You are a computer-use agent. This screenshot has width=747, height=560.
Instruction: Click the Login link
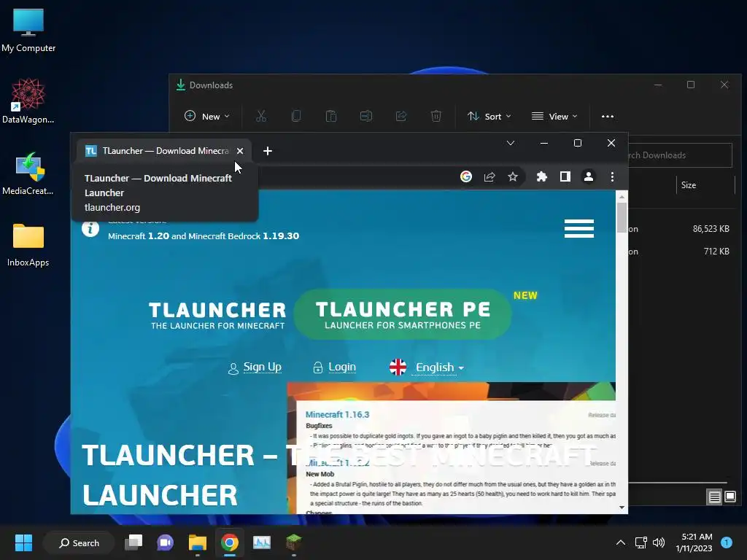(x=342, y=367)
